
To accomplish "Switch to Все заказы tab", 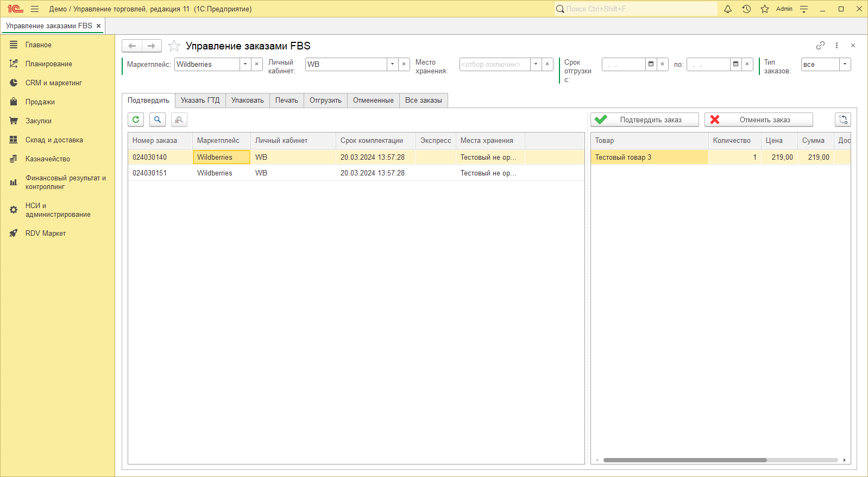I will click(x=423, y=100).
